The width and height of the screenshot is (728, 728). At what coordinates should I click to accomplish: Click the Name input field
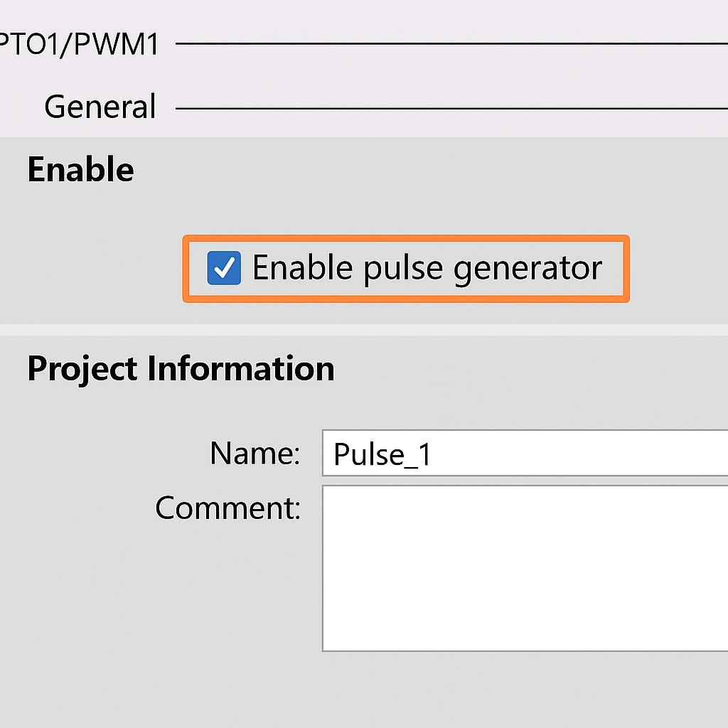[498, 453]
